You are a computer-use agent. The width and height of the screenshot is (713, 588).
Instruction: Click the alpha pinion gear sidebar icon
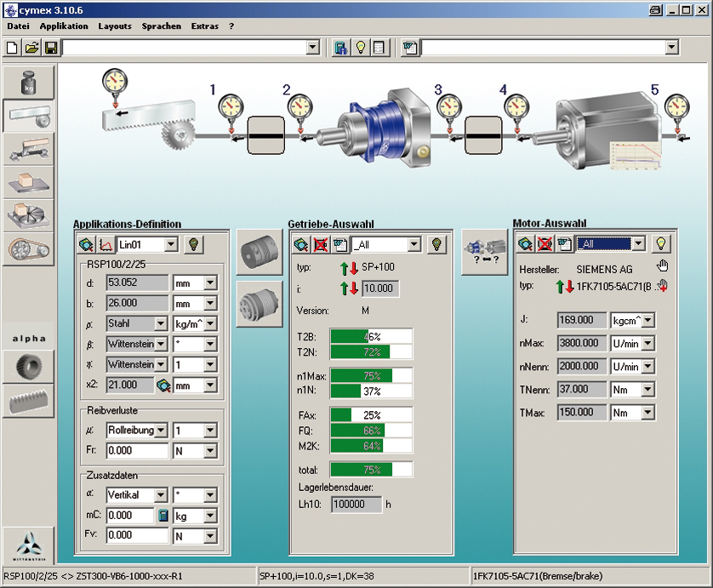tap(29, 367)
